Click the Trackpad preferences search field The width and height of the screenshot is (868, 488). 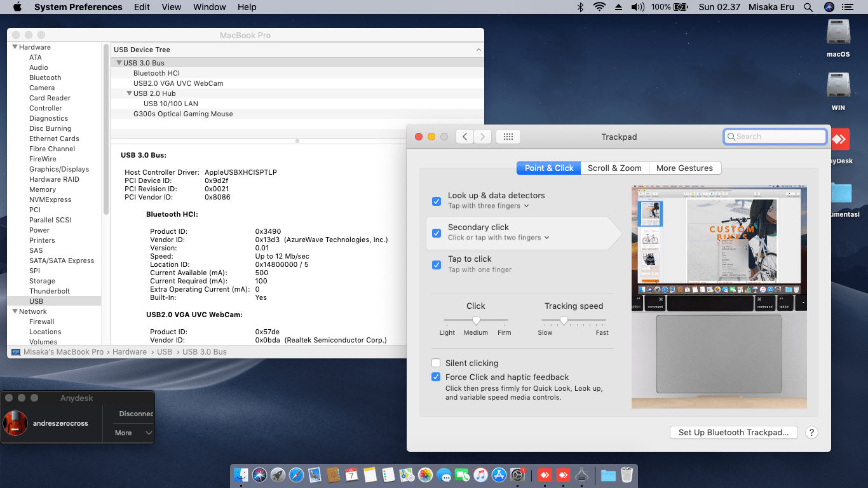pyautogui.click(x=775, y=137)
